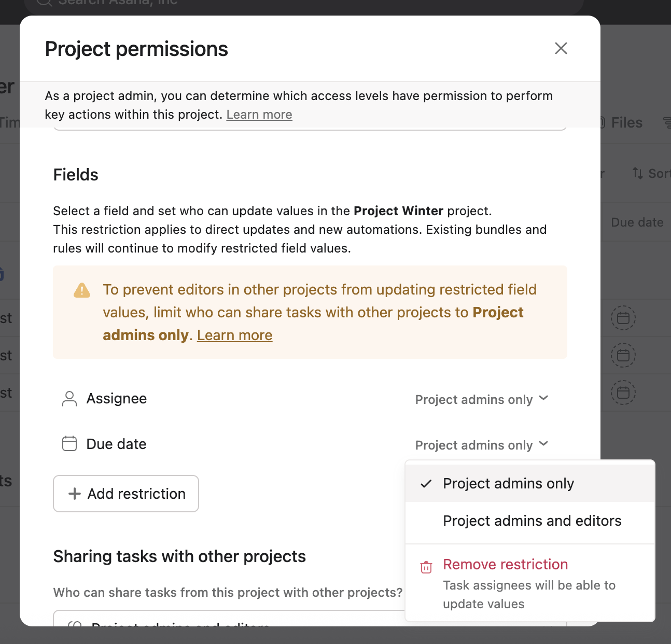Click the trash icon beside Remove restriction
The image size is (671, 644).
[426, 567]
